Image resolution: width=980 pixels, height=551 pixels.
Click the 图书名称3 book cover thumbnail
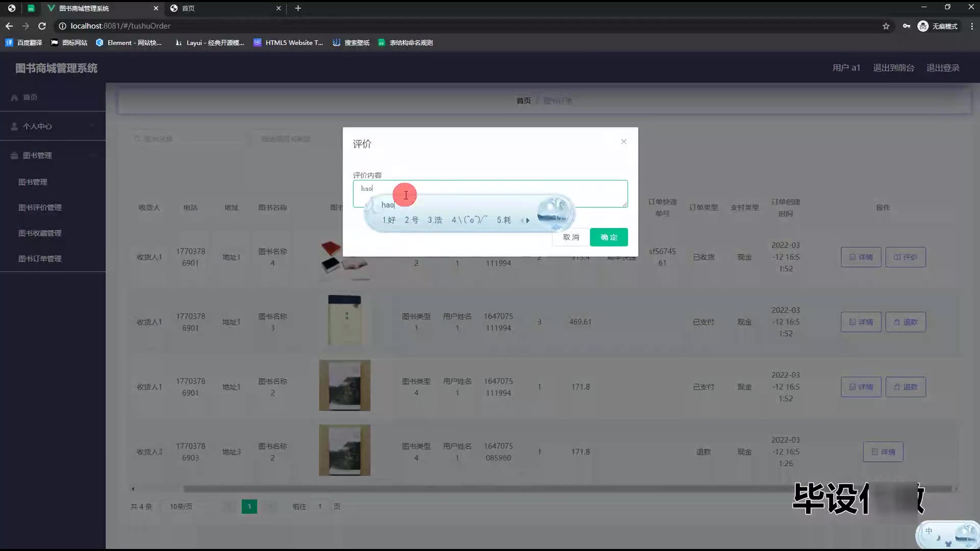pos(345,320)
